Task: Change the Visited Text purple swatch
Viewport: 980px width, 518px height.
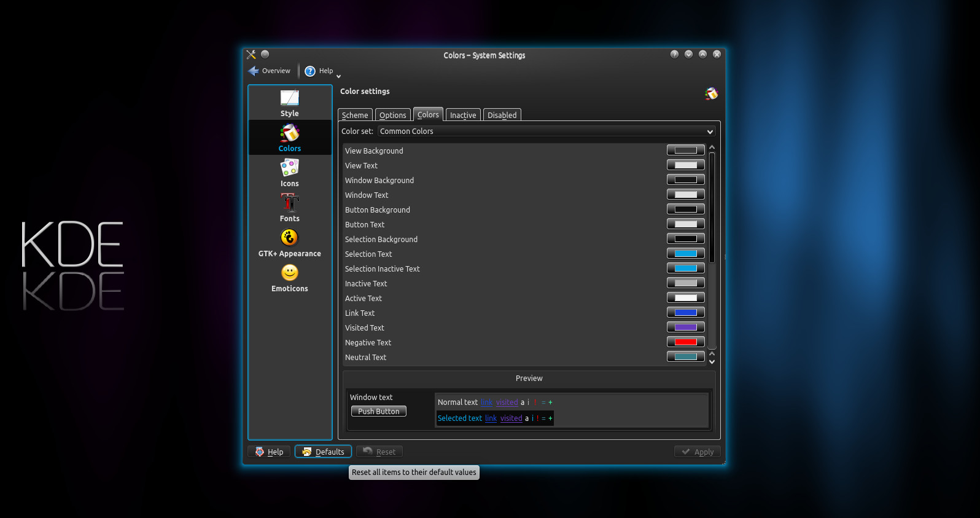Action: click(x=685, y=327)
